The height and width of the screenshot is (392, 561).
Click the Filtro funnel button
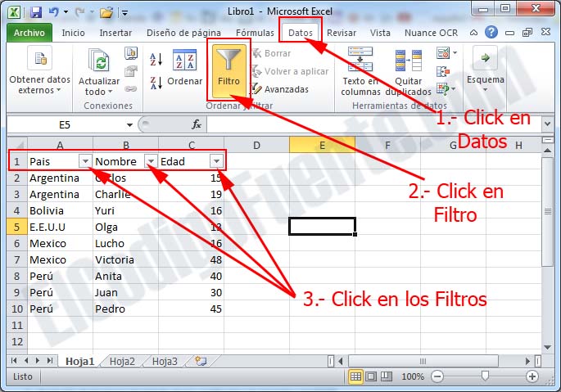[228, 70]
